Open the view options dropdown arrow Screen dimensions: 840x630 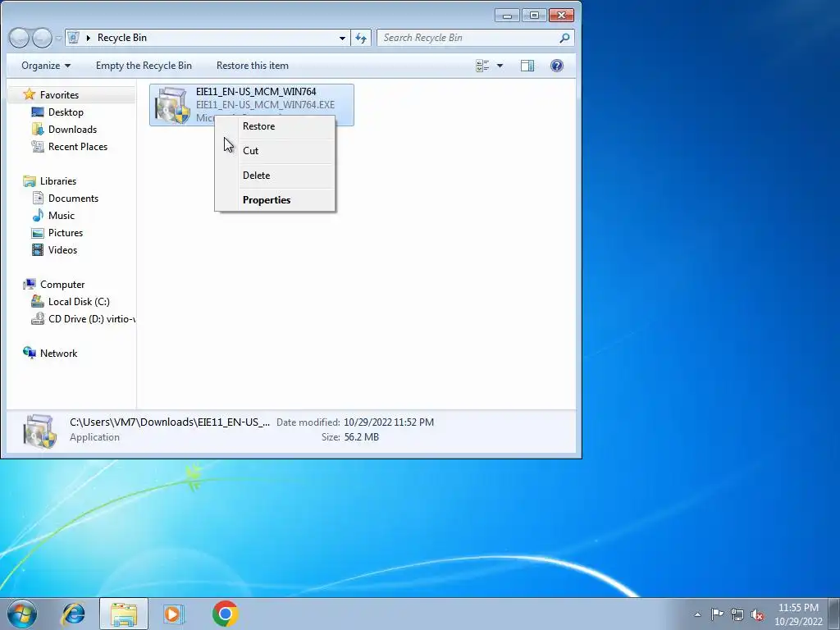(500, 66)
